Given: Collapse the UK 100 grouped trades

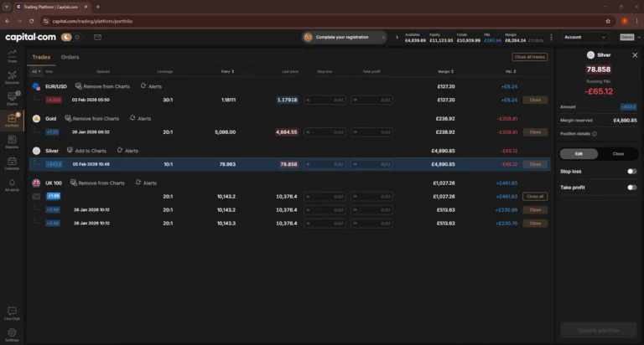Looking at the screenshot, I should 36,197.
